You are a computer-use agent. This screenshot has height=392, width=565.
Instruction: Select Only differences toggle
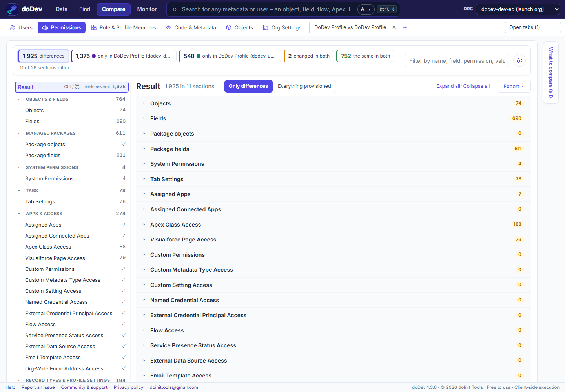click(x=248, y=86)
